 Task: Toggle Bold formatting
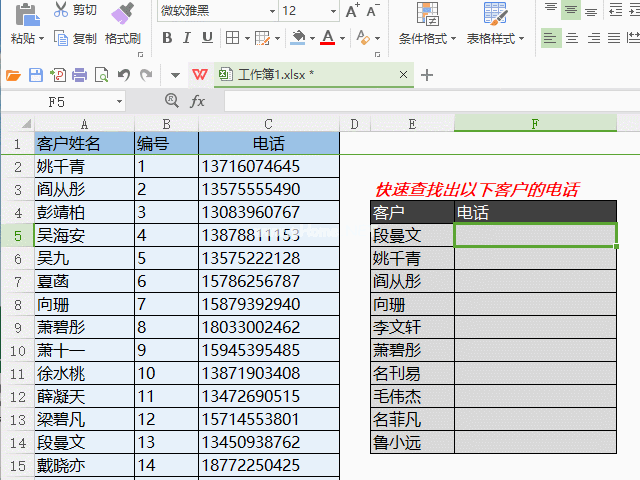tap(167, 38)
